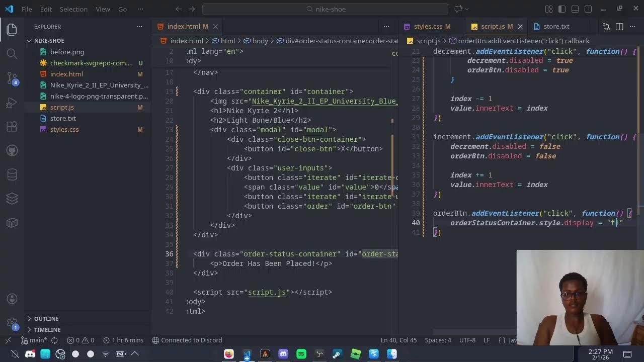The image size is (644, 362).
Task: Expand the TIMELINE section
Action: point(47,330)
